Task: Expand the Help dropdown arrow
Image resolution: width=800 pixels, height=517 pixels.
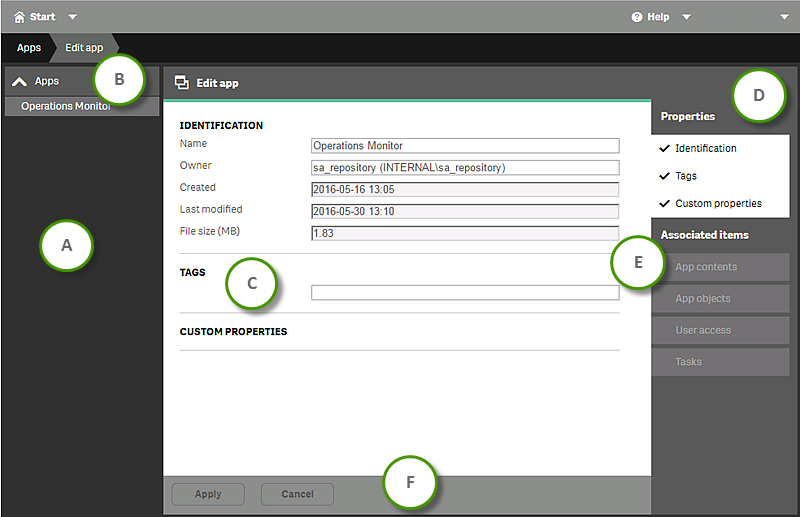Action: click(x=686, y=17)
